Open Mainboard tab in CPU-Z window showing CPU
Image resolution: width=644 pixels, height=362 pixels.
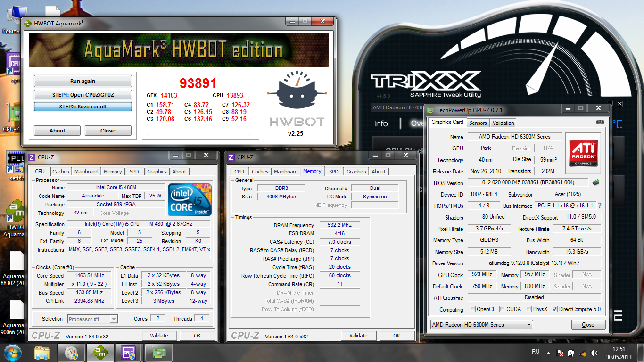point(86,172)
